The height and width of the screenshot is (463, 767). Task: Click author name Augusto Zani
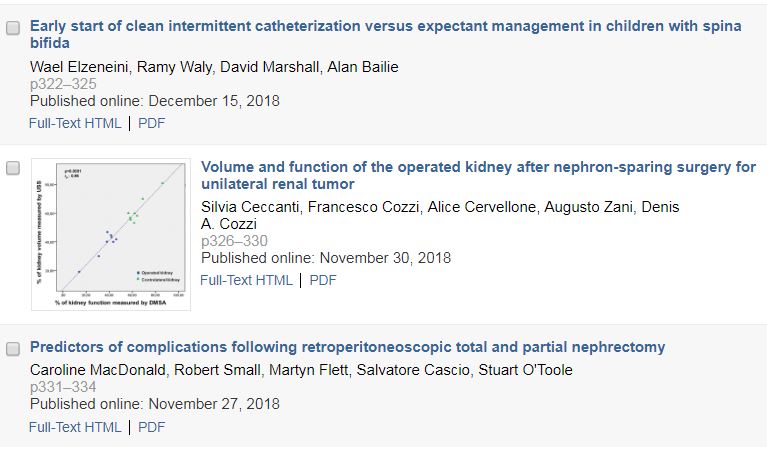(588, 207)
